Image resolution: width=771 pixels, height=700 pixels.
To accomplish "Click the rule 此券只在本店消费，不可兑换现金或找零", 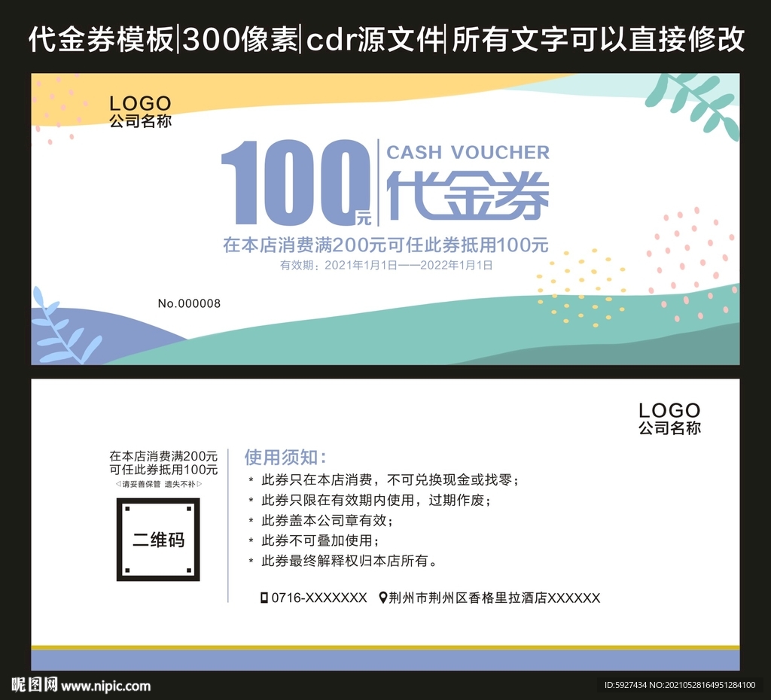I will (x=389, y=479).
